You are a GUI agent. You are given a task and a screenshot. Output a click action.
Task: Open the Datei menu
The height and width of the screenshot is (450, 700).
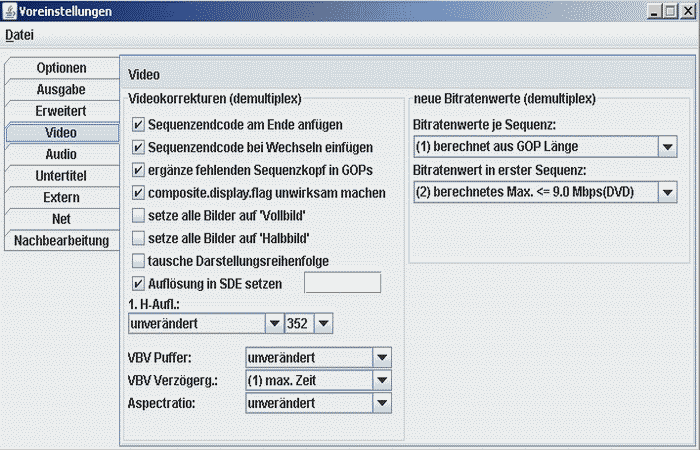click(20, 35)
